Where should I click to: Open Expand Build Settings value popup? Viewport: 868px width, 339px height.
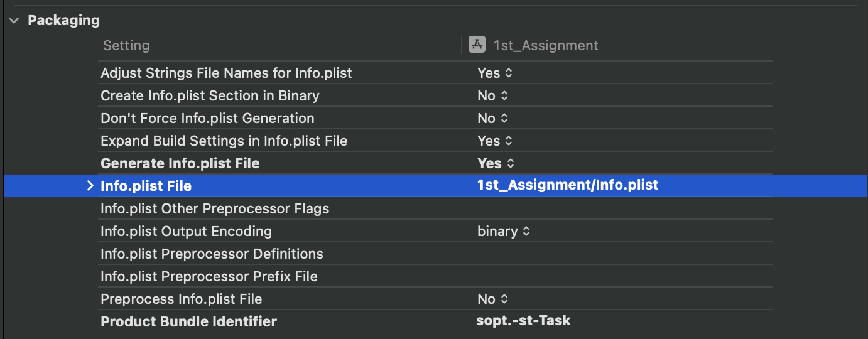pos(495,141)
